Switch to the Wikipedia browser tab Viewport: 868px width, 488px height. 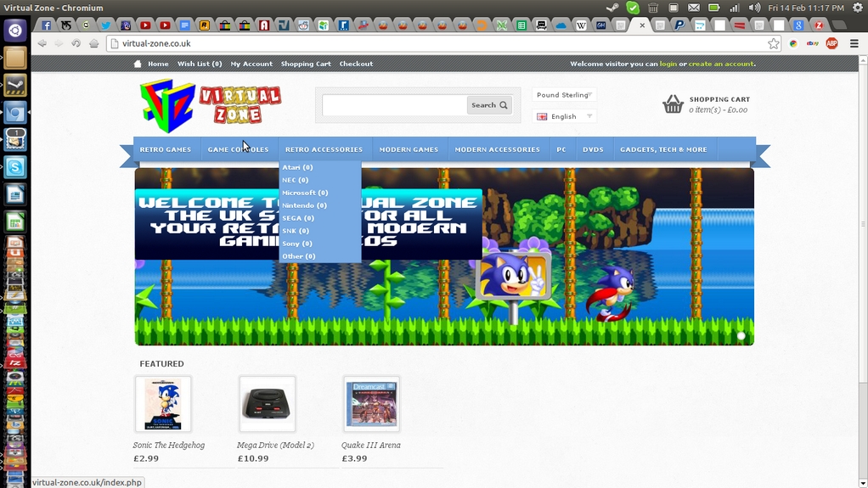click(581, 25)
